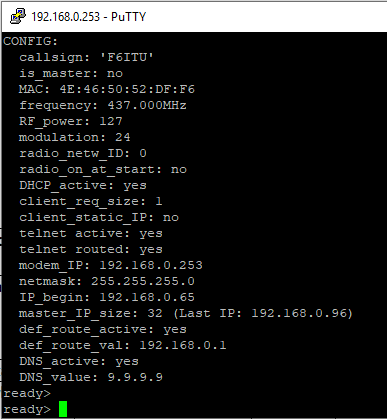Click the DNS_value 9.9.9.9
The height and width of the screenshot is (419, 387).
click(x=135, y=377)
